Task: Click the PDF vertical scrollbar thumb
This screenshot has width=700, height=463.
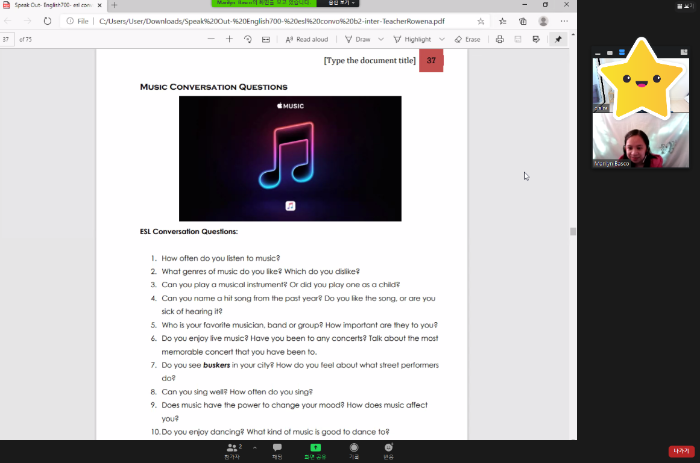Action: pyautogui.click(x=573, y=231)
